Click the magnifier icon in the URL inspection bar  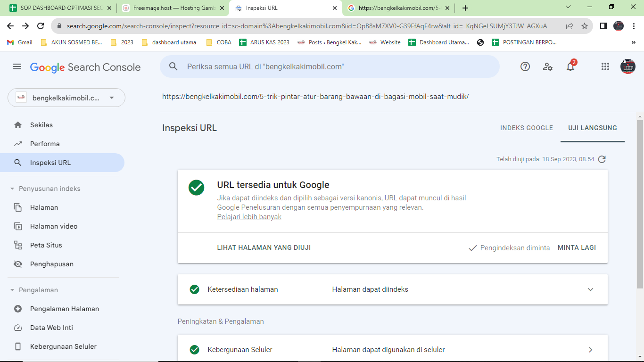click(x=173, y=66)
